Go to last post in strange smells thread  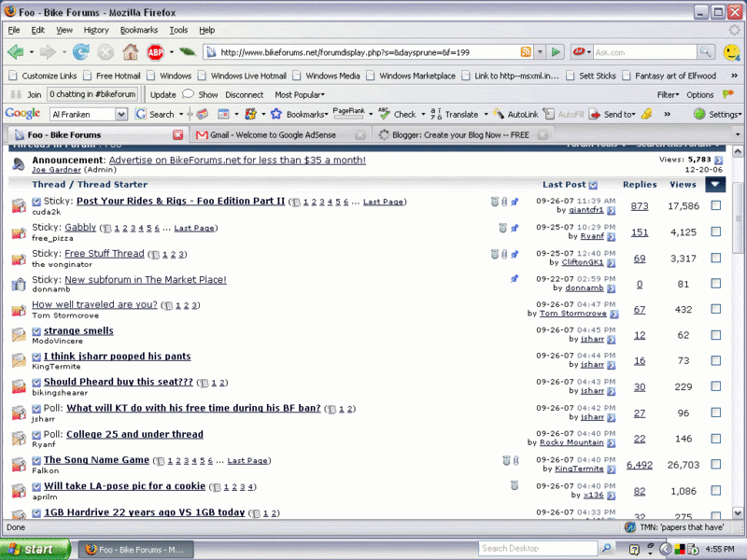[x=612, y=340]
